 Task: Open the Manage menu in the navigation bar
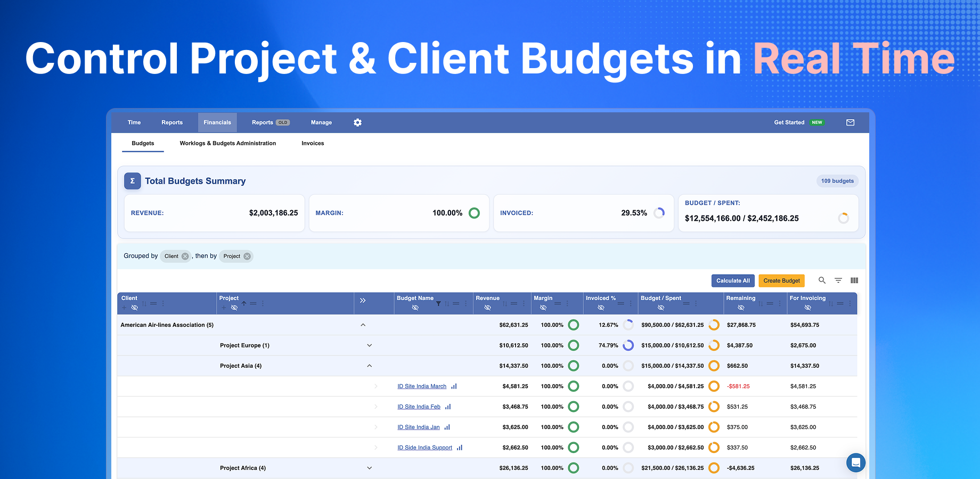pyautogui.click(x=321, y=122)
